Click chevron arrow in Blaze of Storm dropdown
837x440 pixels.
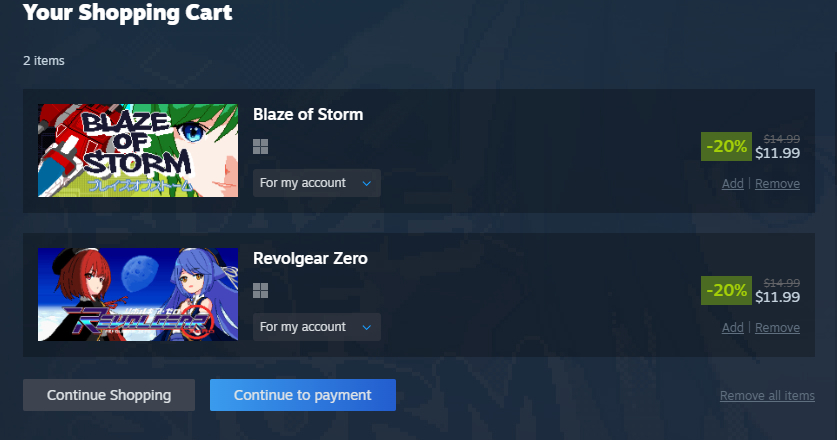[x=367, y=183]
